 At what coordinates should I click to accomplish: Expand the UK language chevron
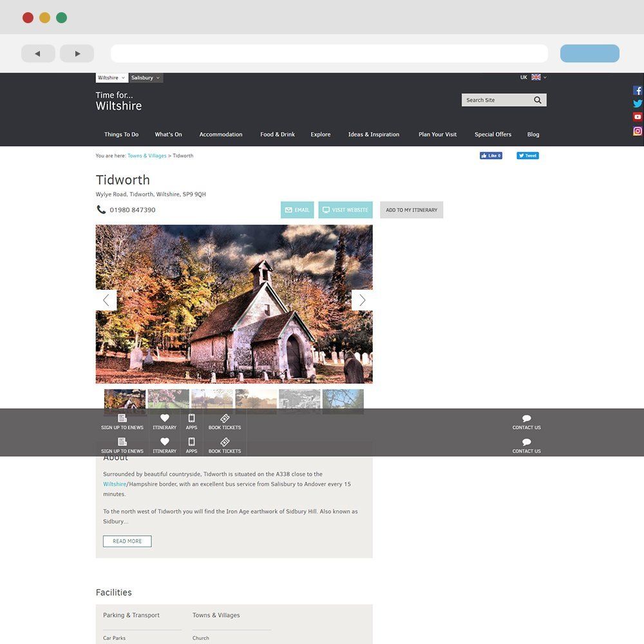tap(545, 77)
